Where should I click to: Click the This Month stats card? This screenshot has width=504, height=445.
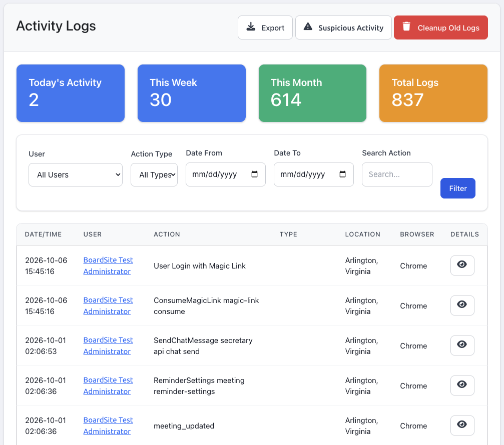[x=312, y=93]
